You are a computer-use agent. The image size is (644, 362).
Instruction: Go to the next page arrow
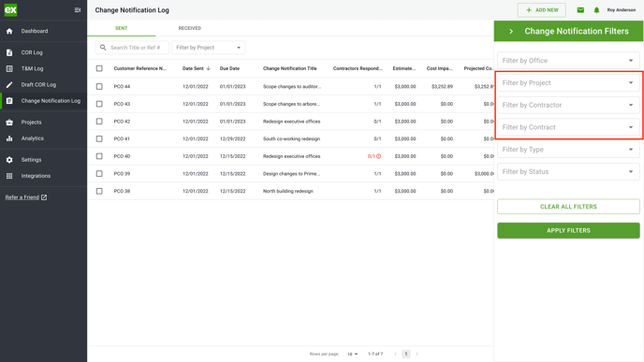click(417, 354)
